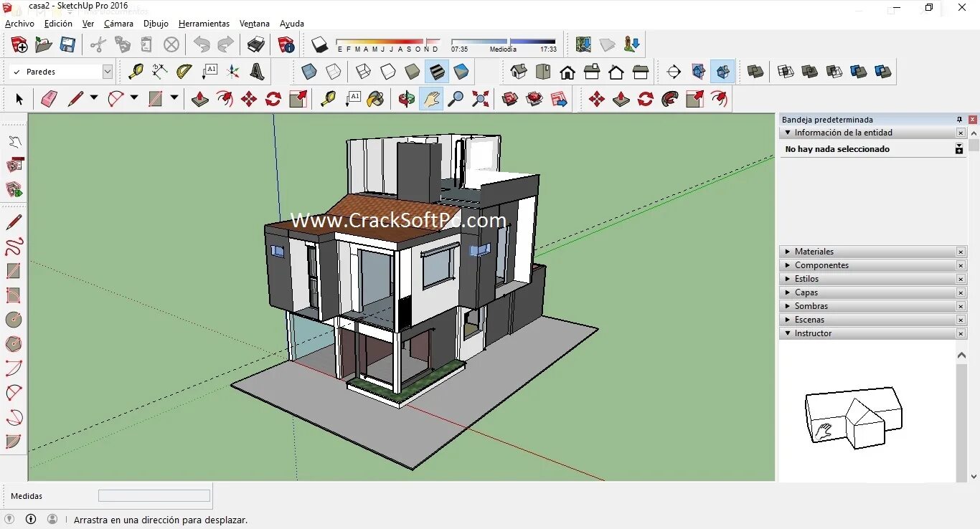
Task: Select the Protractor tool
Action: [x=184, y=72]
